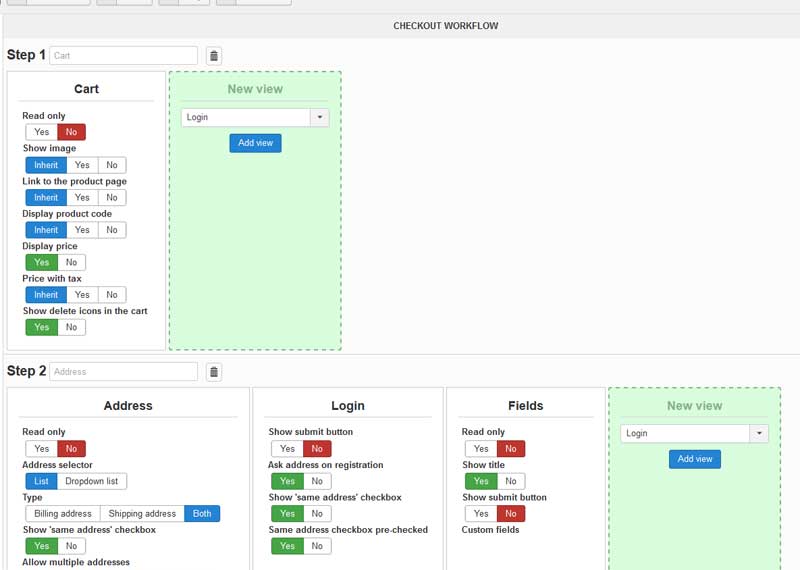Click Add view button in Step 1
The image size is (800, 570).
[255, 143]
